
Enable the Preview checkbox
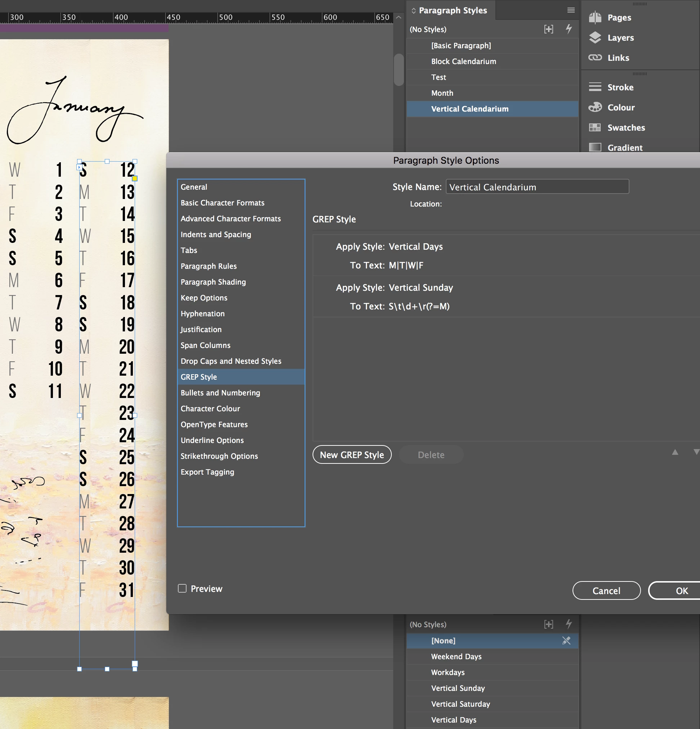coord(182,588)
